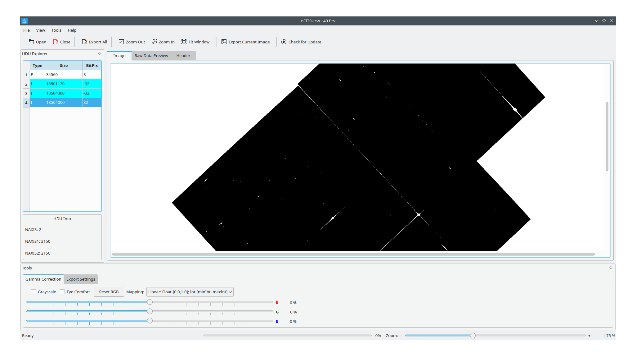Enable Eye Comfort mode
The image size is (636, 364).
(x=63, y=292)
